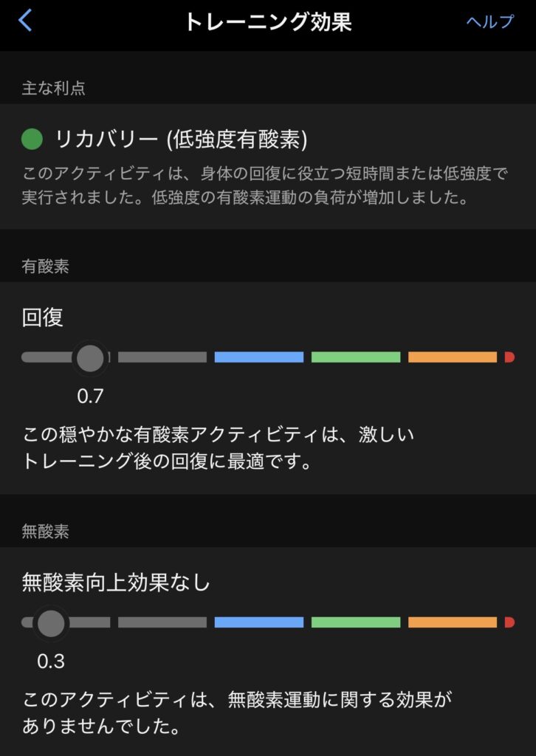536x756 pixels.
Task: Open the ヘルプ link
Action: coord(489,21)
